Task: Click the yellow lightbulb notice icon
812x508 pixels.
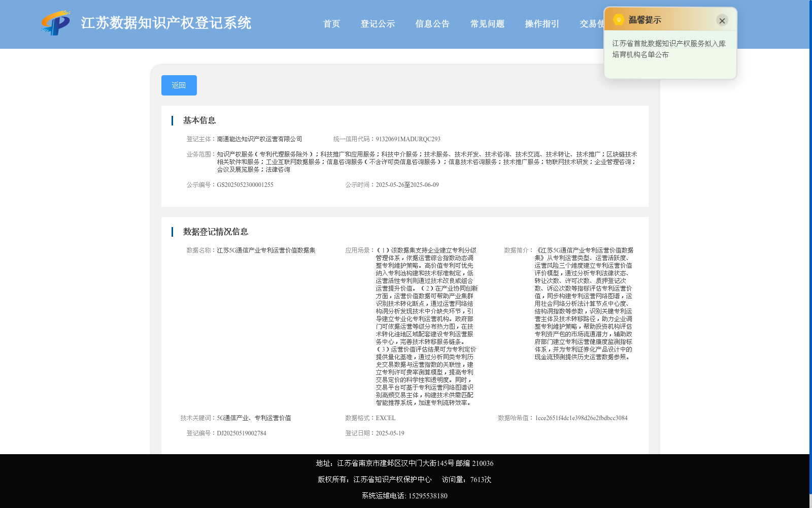Action: click(619, 20)
